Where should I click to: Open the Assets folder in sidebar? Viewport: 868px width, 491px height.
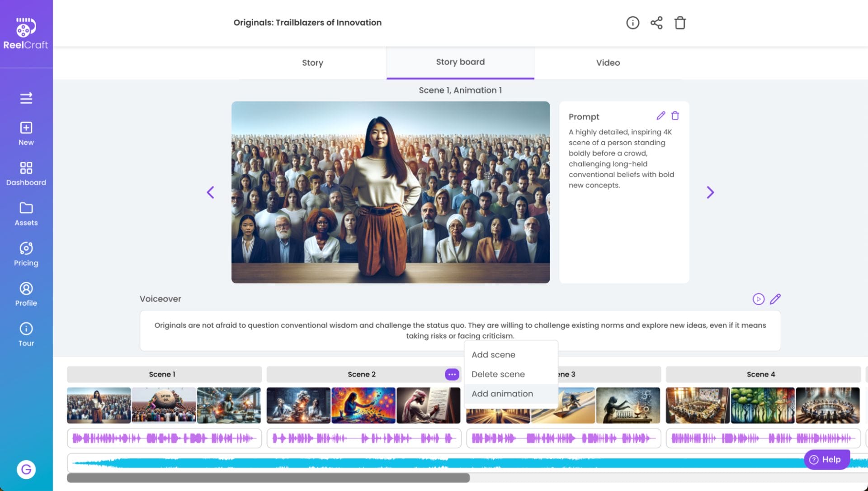point(26,214)
